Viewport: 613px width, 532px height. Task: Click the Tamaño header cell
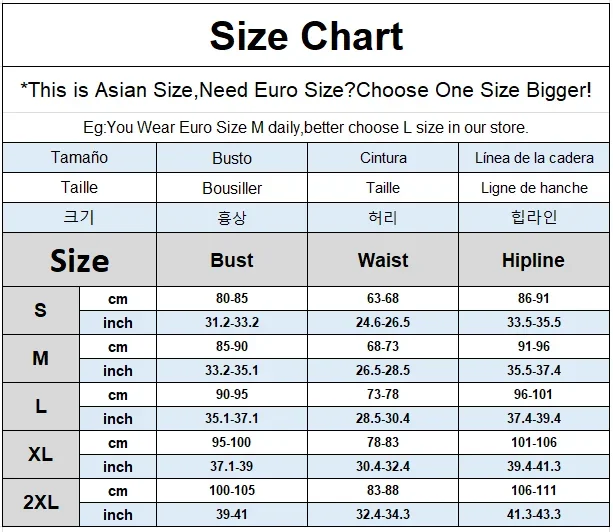tap(79, 158)
